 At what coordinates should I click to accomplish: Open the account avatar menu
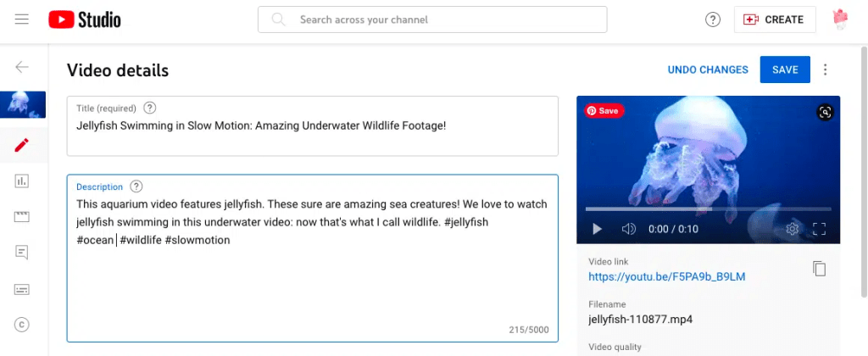point(840,19)
